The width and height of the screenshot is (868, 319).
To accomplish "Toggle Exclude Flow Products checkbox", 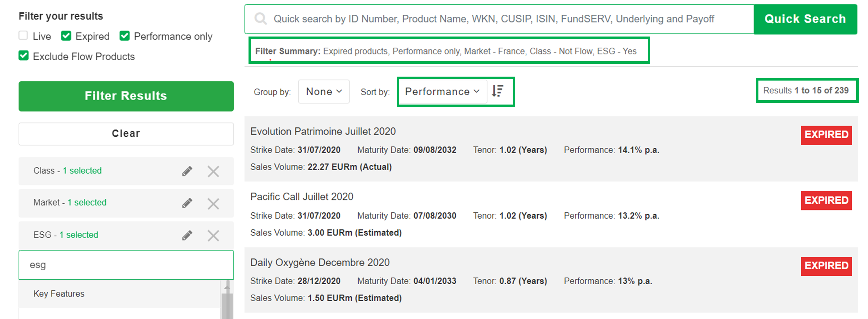I will 24,55.
